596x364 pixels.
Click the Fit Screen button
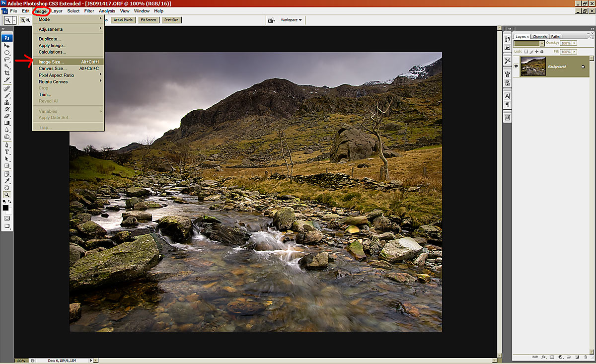[x=148, y=20]
